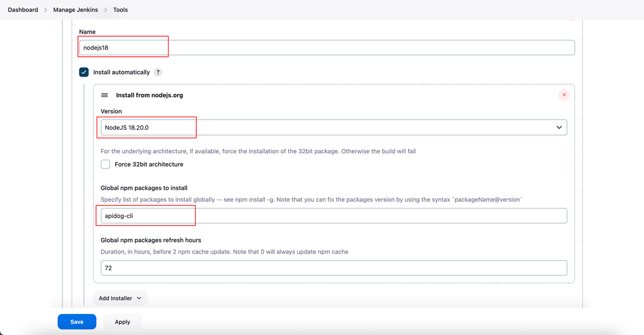
Task: Open the Dashboard breadcrumb link
Action: [23, 10]
